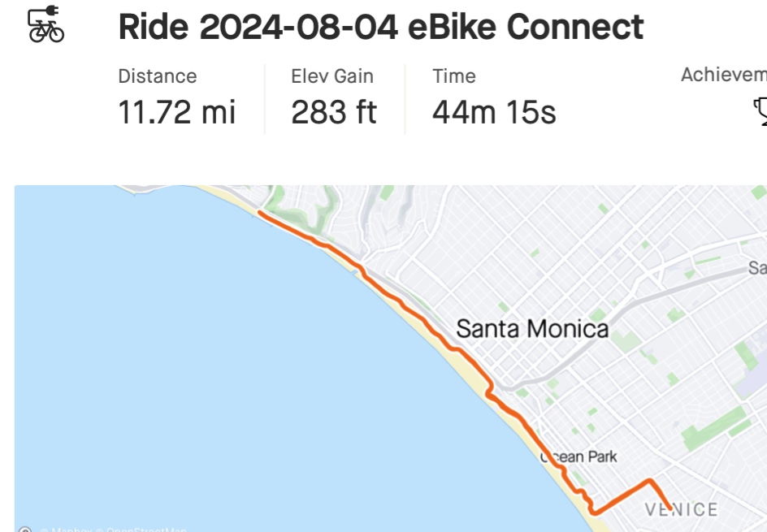Viewport: 767px width, 532px height.
Task: Open the Achievements label
Action: [724, 75]
